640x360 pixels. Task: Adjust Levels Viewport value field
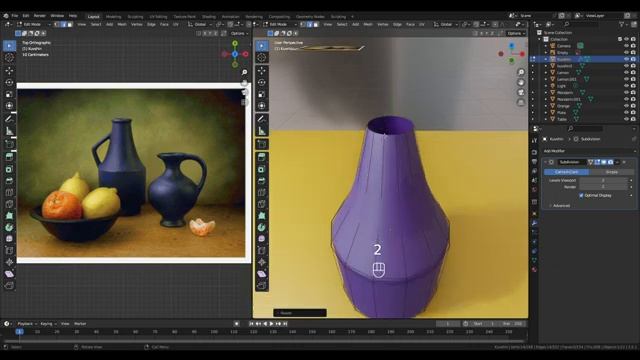[603, 180]
